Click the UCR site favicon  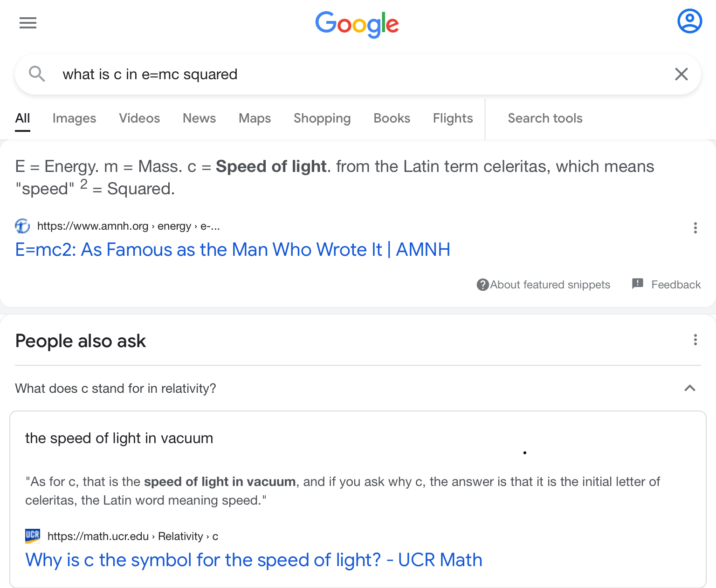pos(33,536)
